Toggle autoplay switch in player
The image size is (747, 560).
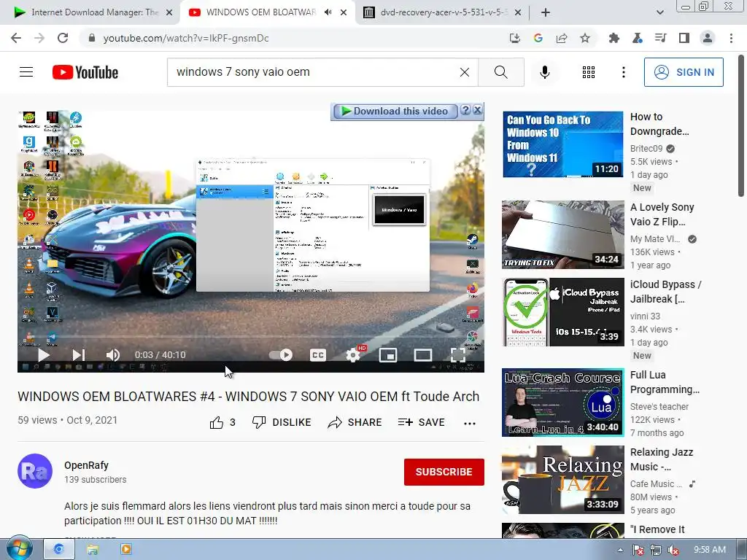coord(281,355)
